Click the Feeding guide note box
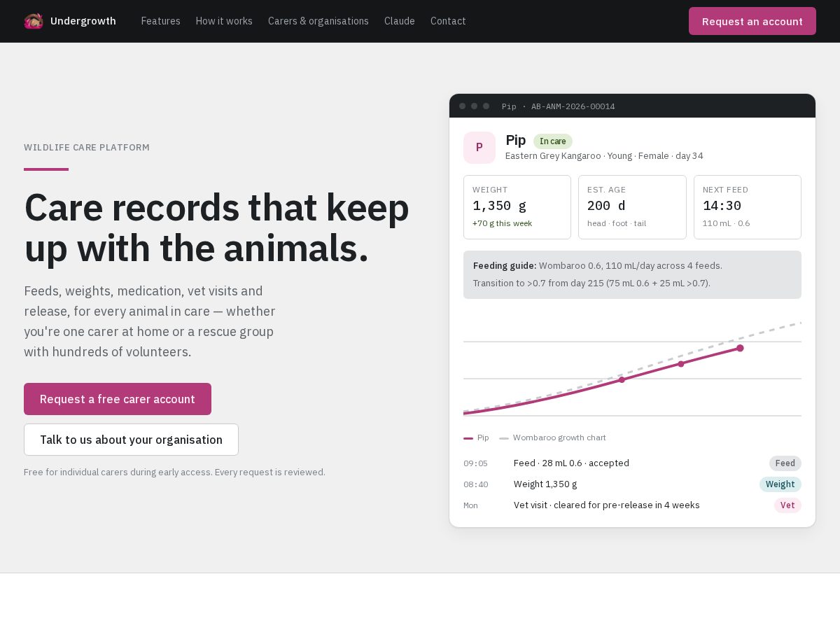This screenshot has width=840, height=630. pyautogui.click(x=632, y=274)
